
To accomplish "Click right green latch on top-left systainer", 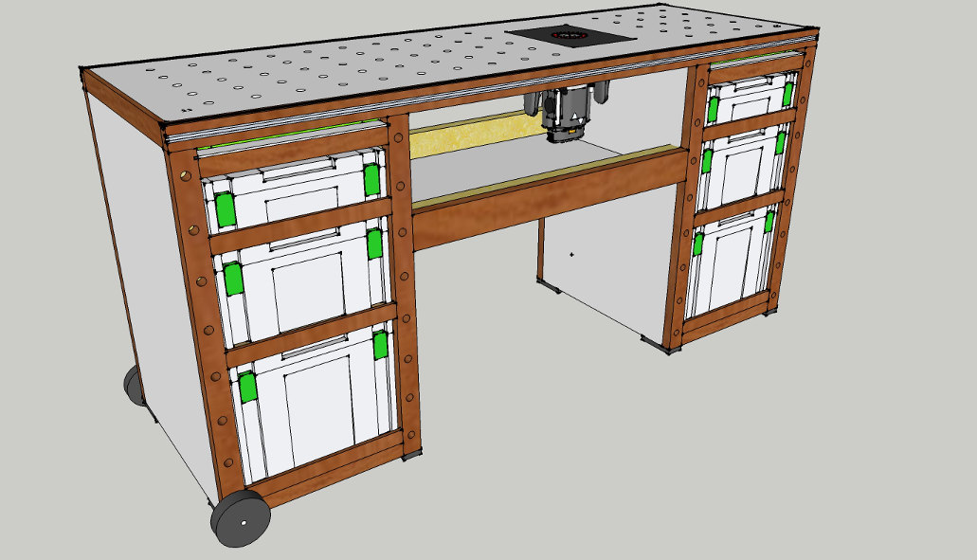I will pyautogui.click(x=371, y=178).
